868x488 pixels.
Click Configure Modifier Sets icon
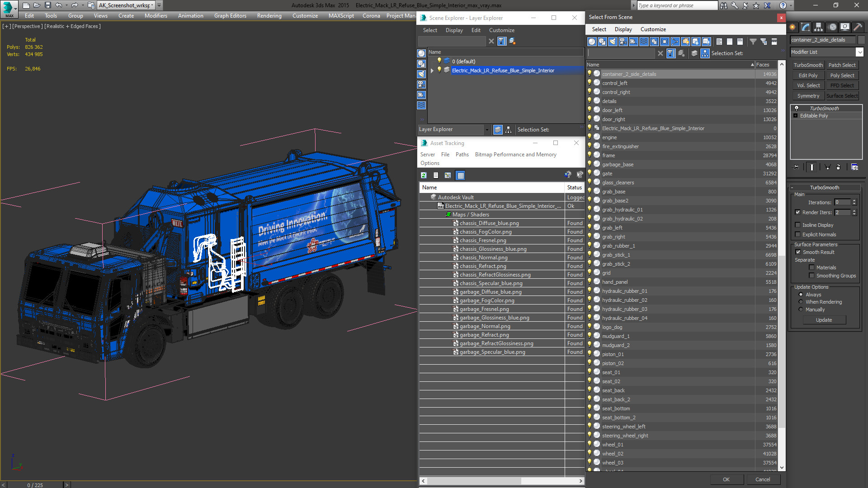coord(854,167)
